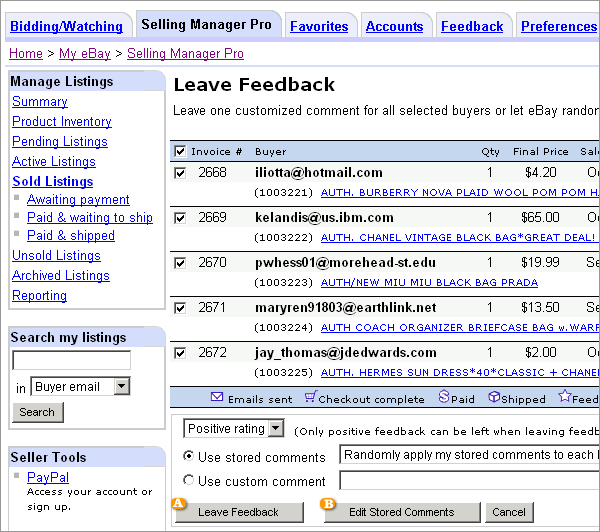Select the Use custom comment radio button
The width and height of the screenshot is (600, 532).
coord(188,480)
